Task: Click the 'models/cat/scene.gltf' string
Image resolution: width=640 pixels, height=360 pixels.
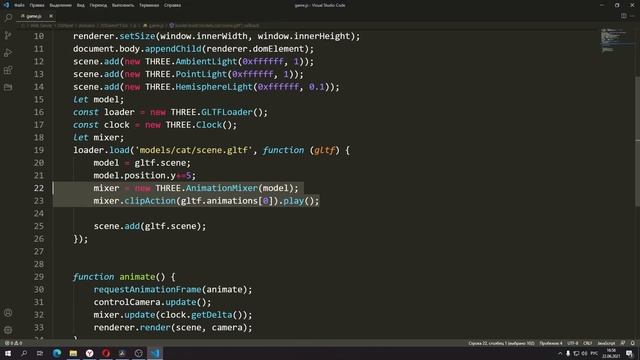Action: [x=193, y=150]
